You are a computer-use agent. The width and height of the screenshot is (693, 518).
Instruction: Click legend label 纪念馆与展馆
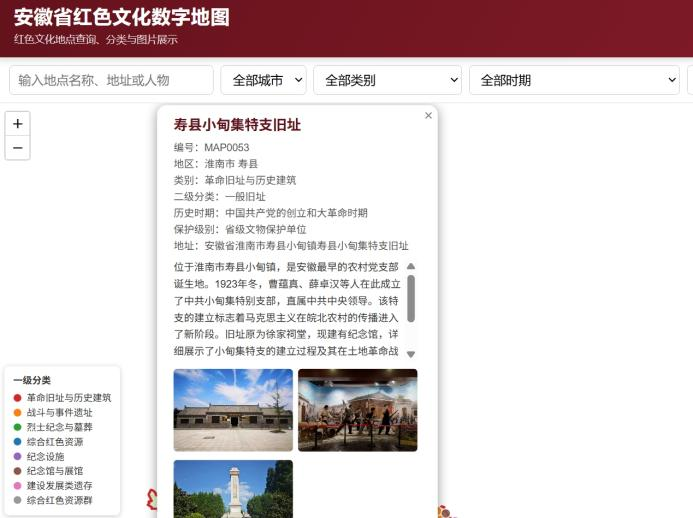(x=55, y=471)
